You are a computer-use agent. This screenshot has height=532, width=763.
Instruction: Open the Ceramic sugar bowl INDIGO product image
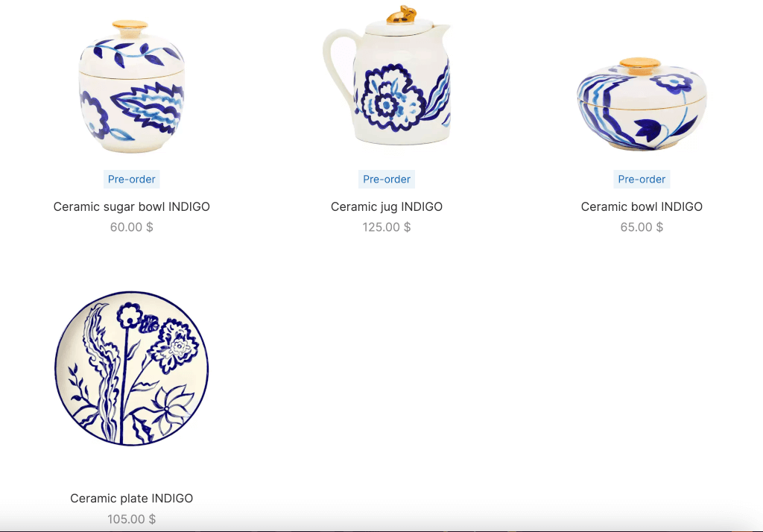click(x=131, y=86)
